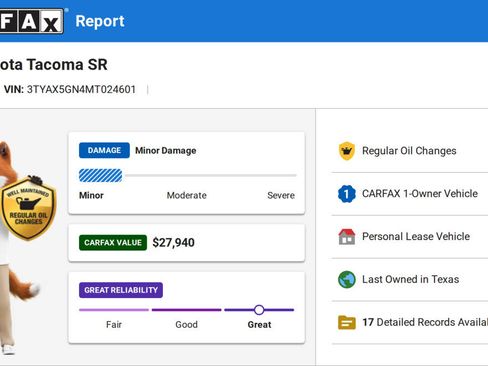Click the Last Owned in Texas globe icon

coord(347,279)
